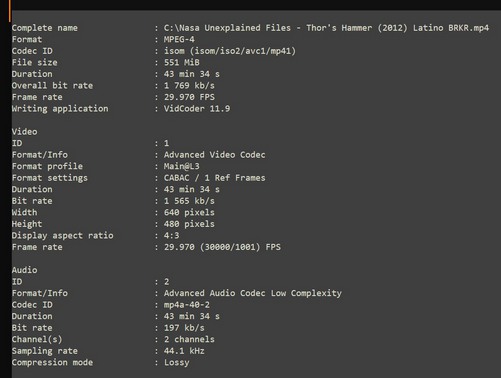Image resolution: width=501 pixels, height=378 pixels.
Task: Select the Advanced Video Codec text
Action: (x=214, y=155)
